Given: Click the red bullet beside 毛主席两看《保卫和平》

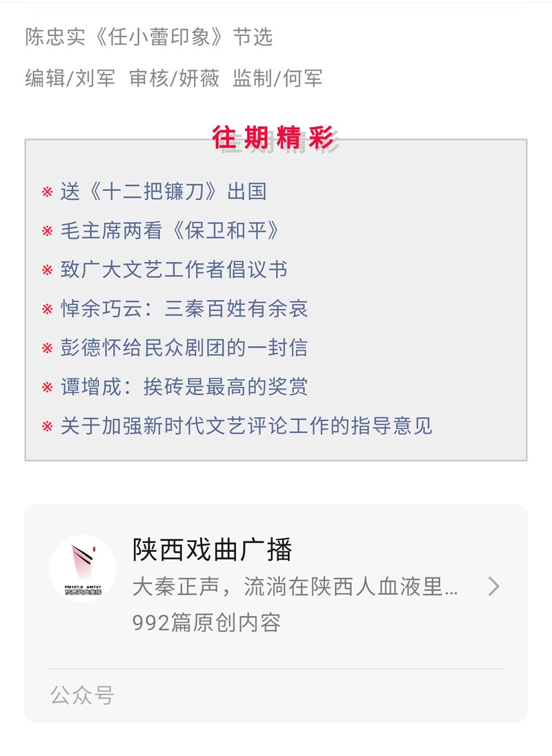Looking at the screenshot, I should click(47, 231).
